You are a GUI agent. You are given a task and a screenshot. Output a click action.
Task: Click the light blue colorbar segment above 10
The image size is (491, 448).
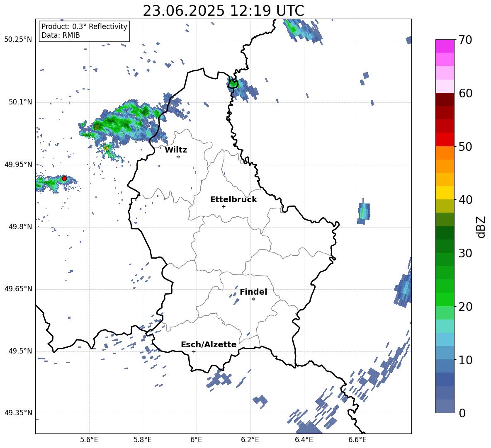tap(445, 353)
